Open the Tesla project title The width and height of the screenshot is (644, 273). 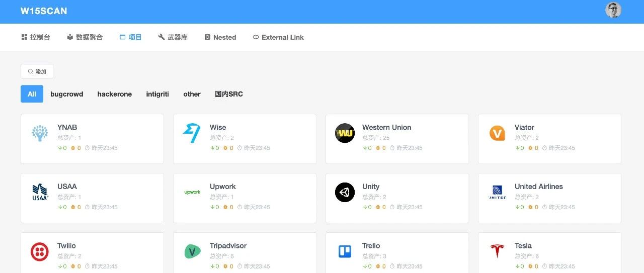point(523,246)
